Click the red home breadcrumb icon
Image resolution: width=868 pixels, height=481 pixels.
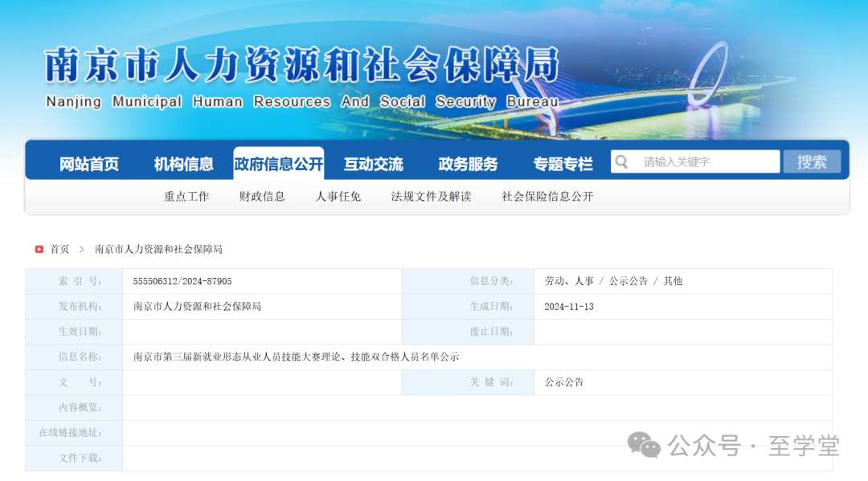[x=39, y=250]
